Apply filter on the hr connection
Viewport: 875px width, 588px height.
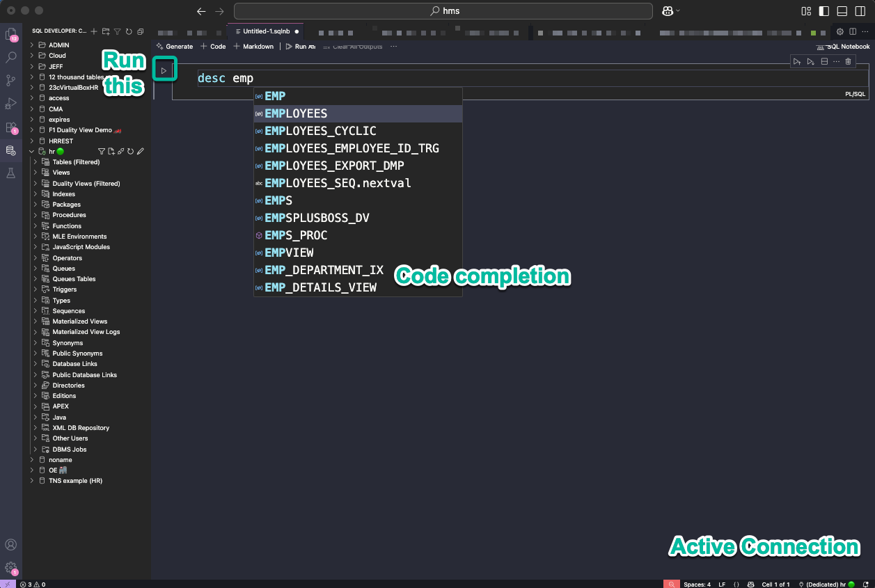[x=102, y=151]
